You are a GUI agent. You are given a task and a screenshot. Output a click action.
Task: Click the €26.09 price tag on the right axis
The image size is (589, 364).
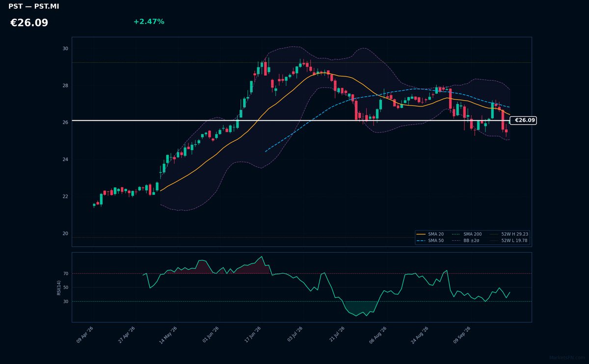click(523, 120)
